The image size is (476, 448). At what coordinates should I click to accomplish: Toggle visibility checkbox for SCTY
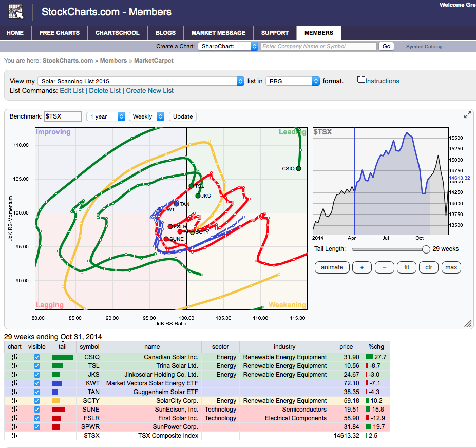pyautogui.click(x=36, y=401)
